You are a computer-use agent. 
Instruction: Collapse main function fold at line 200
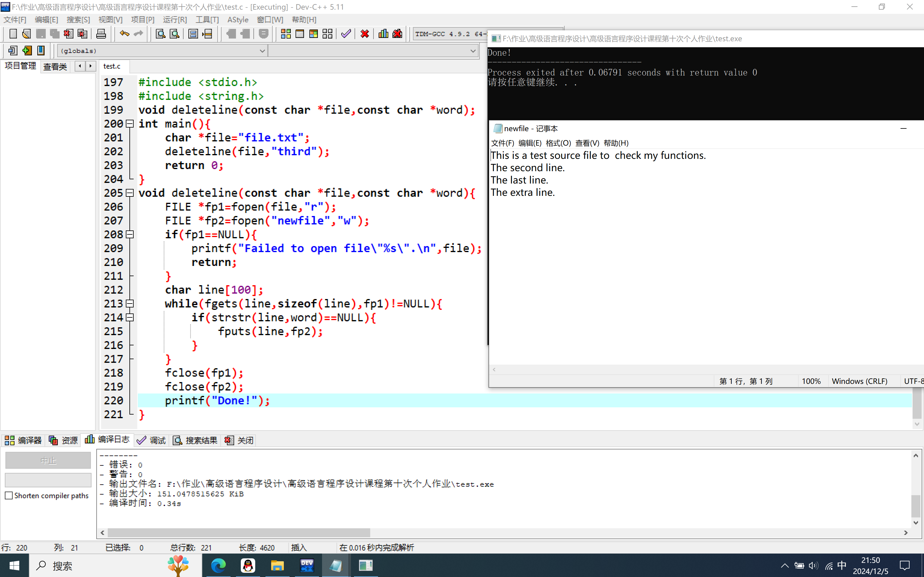point(130,124)
